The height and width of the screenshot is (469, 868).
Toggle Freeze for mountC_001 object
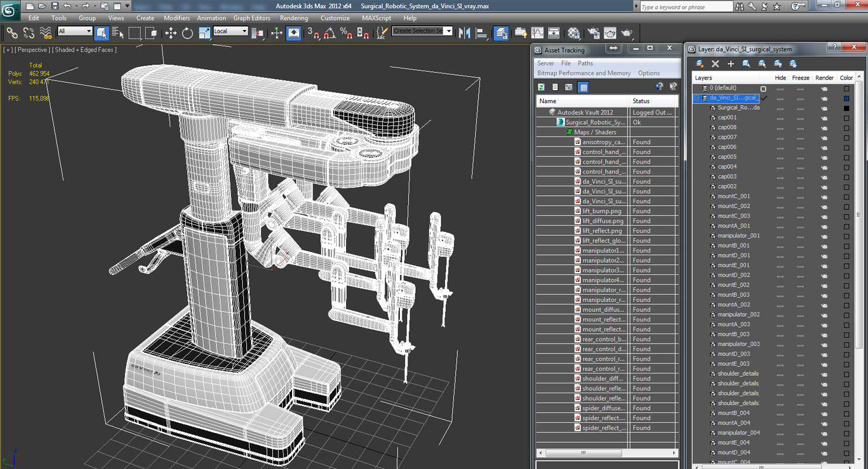point(800,196)
